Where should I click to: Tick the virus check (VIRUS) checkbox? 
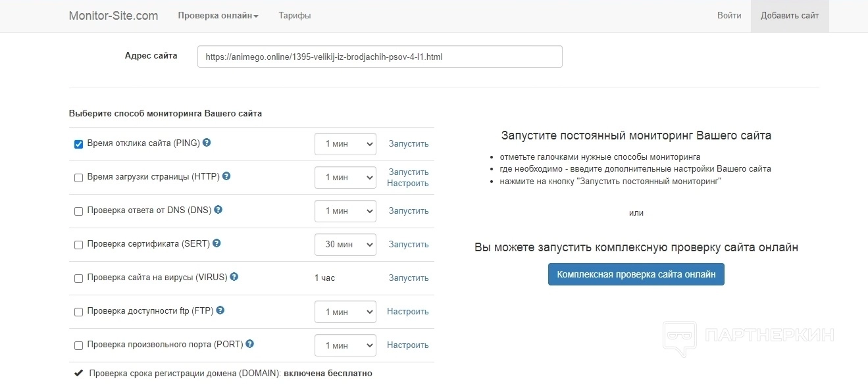tap(78, 278)
